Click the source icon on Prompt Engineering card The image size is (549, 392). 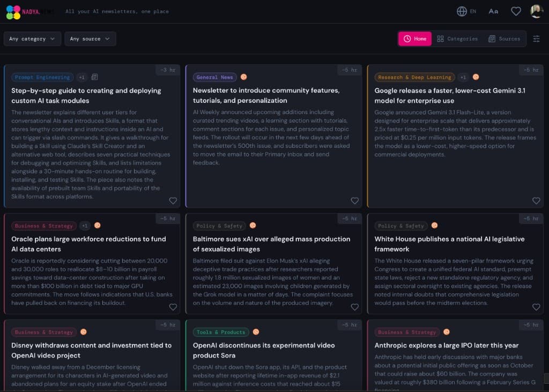94,77
